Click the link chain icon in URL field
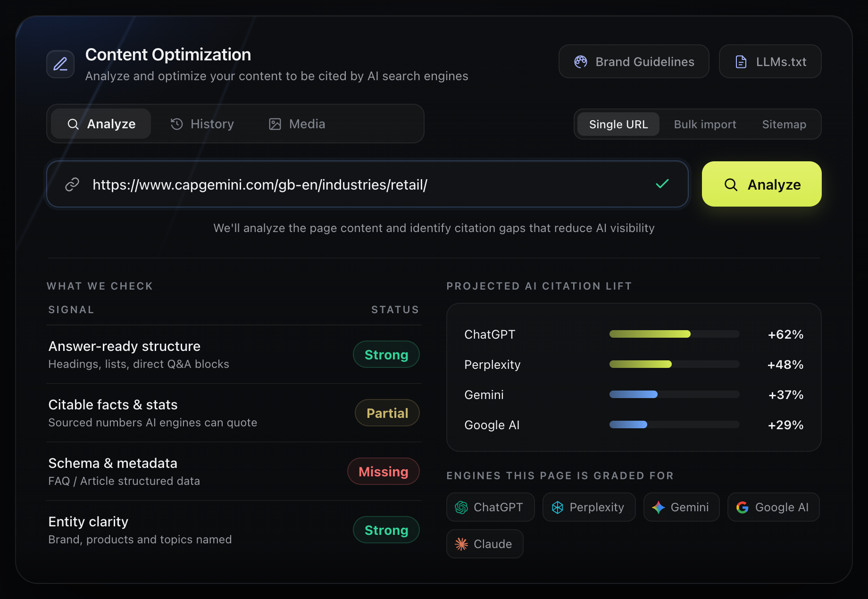868x599 pixels. tap(72, 184)
